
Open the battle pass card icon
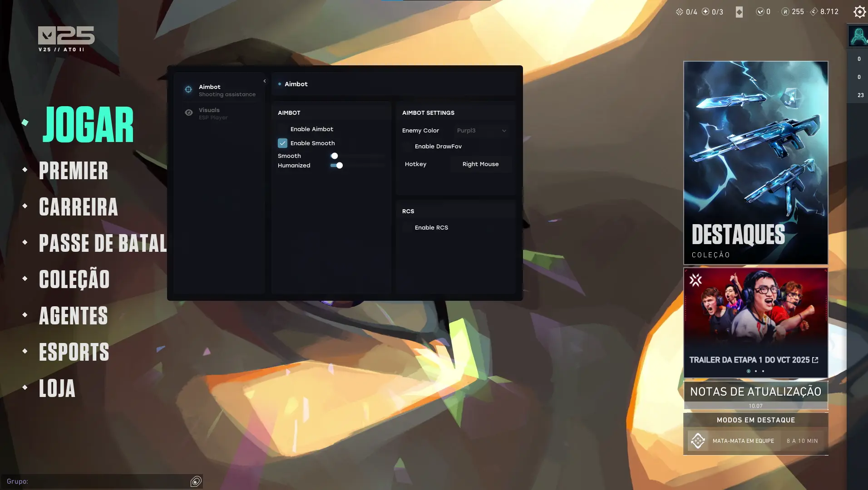(740, 12)
